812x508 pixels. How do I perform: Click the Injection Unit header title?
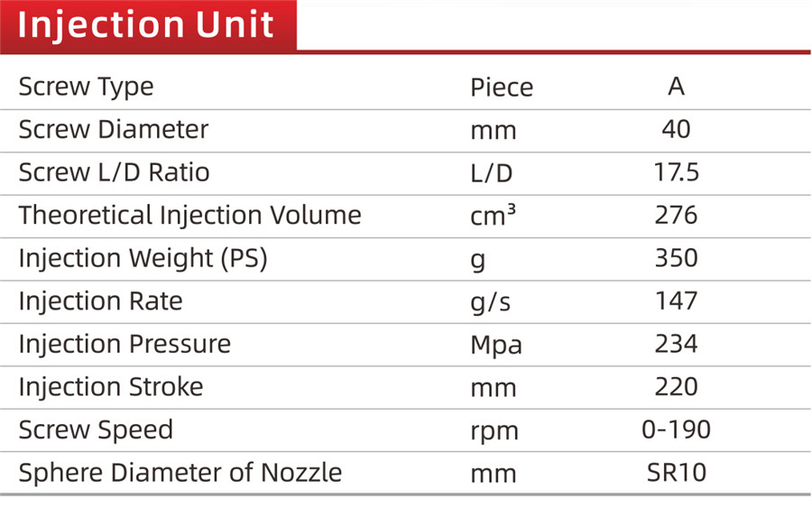click(x=146, y=24)
